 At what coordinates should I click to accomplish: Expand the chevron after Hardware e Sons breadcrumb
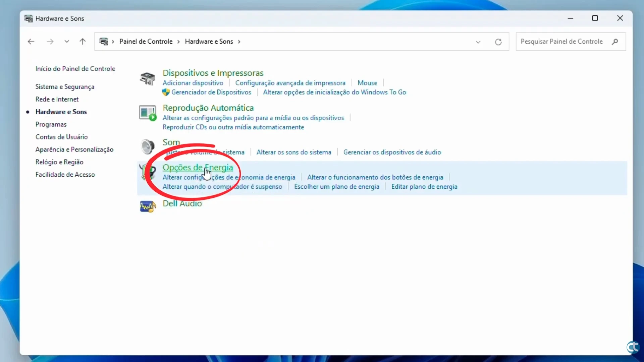239,41
